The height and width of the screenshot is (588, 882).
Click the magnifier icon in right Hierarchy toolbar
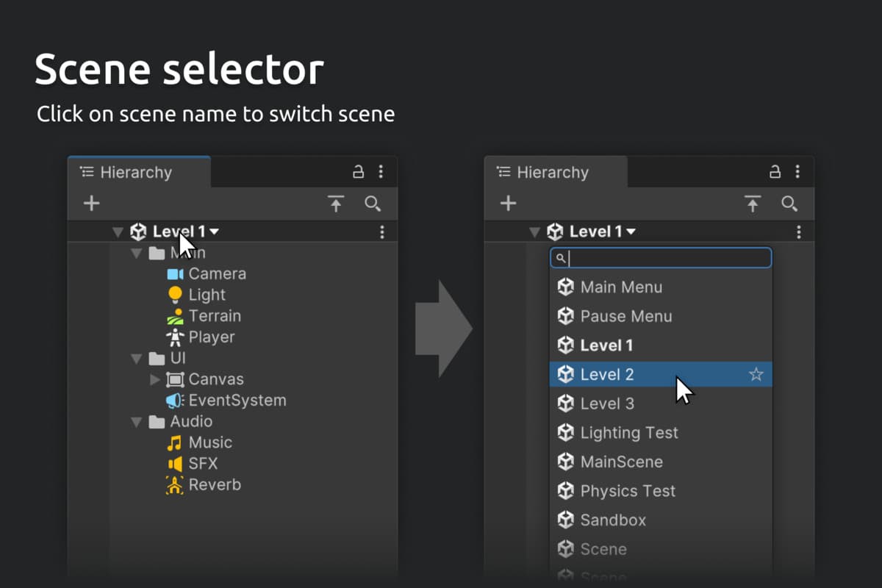(x=789, y=204)
